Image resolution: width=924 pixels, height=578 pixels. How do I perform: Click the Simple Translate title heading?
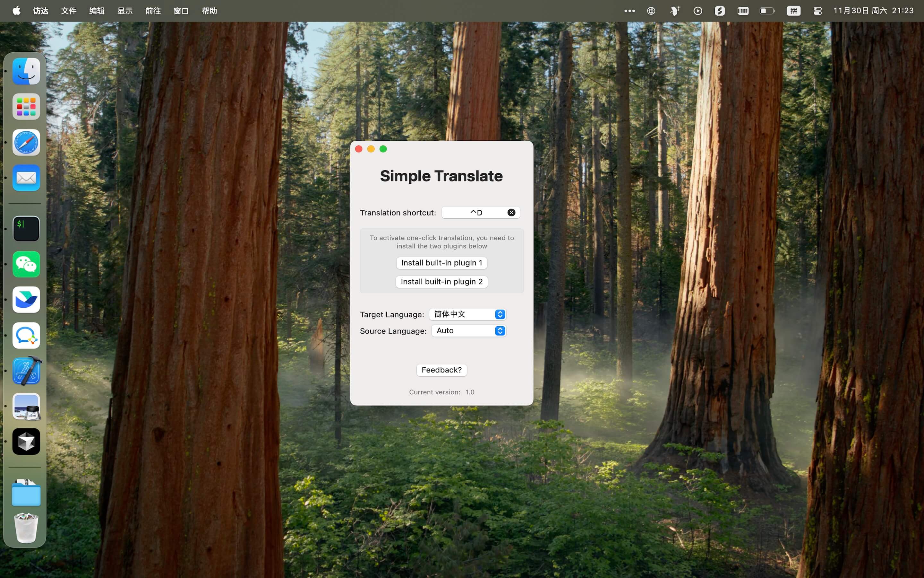point(441,176)
